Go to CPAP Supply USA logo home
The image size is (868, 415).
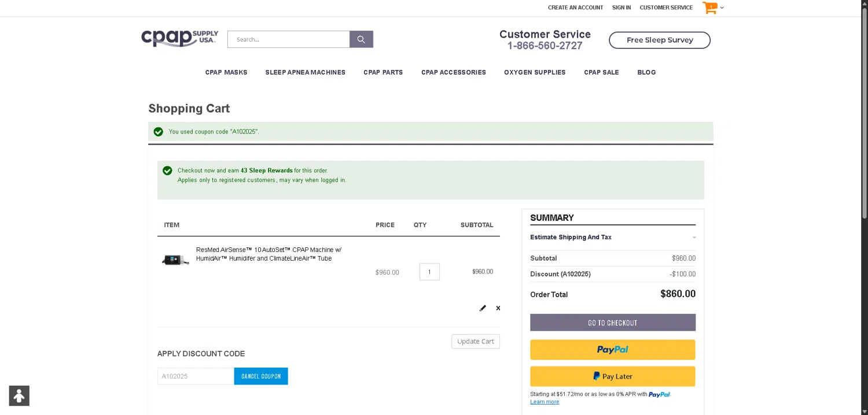pos(179,38)
